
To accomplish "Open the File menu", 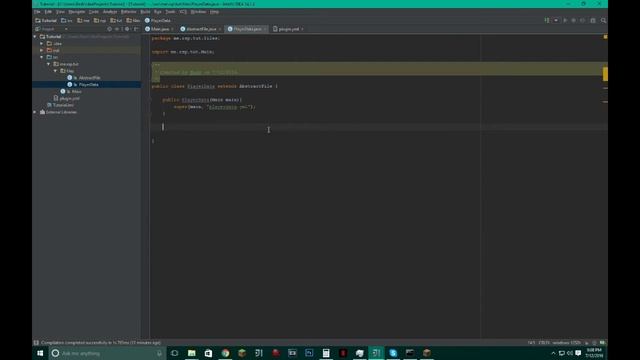I will (x=37, y=12).
